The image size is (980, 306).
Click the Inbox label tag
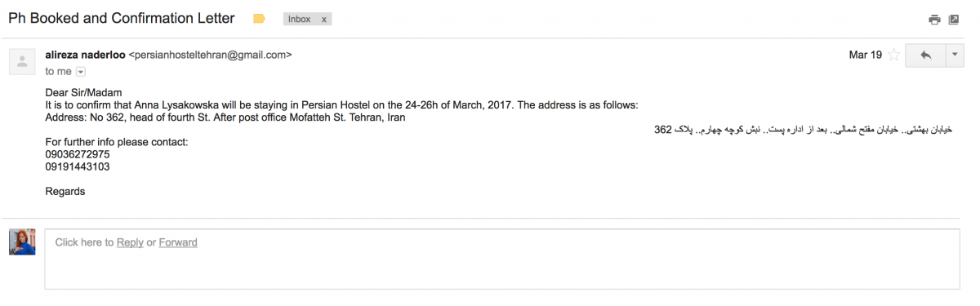[300, 19]
